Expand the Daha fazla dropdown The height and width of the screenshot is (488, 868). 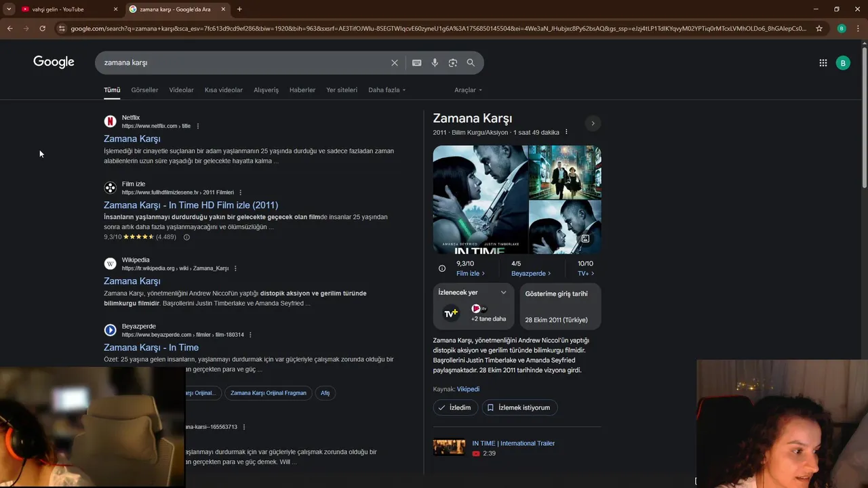point(387,89)
